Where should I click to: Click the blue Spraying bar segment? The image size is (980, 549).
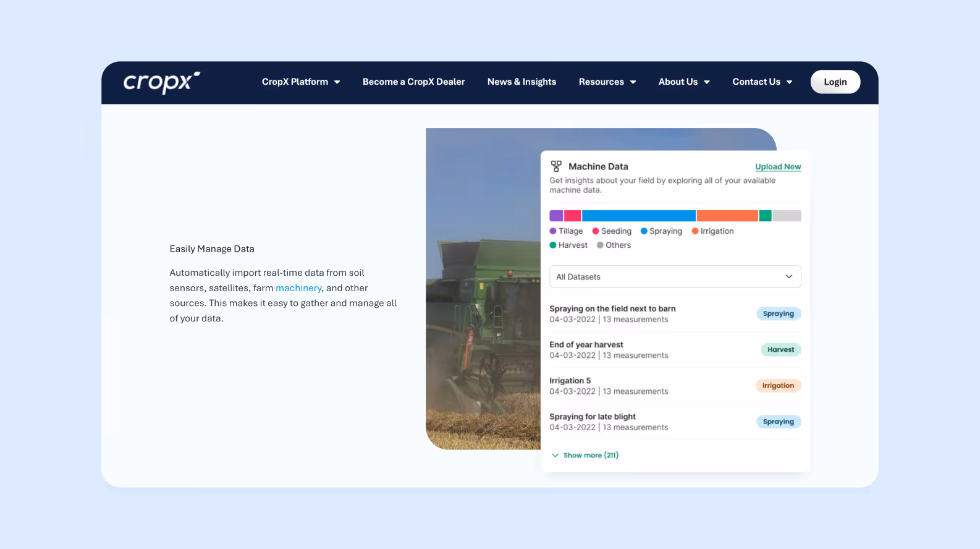(639, 216)
